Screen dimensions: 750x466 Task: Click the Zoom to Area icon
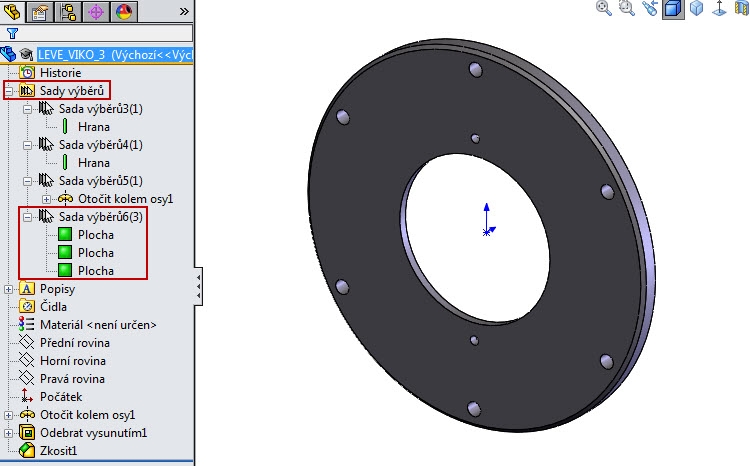tap(627, 9)
